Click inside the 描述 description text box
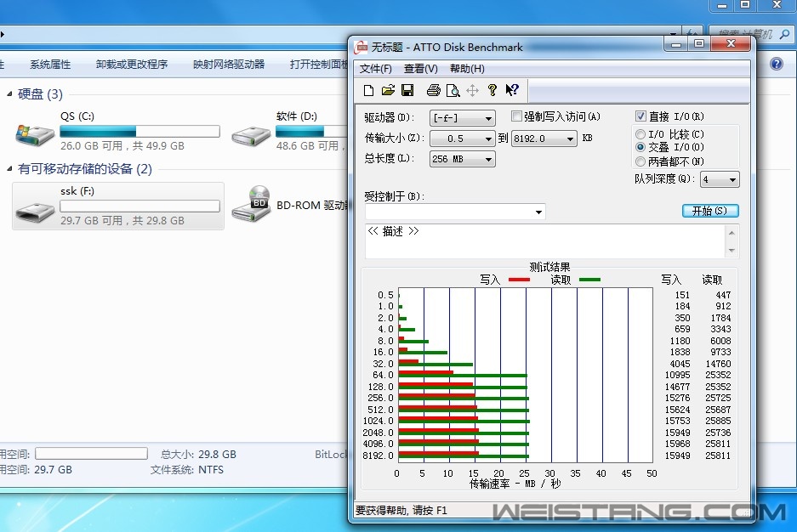This screenshot has height=532, width=797. pyautogui.click(x=544, y=241)
